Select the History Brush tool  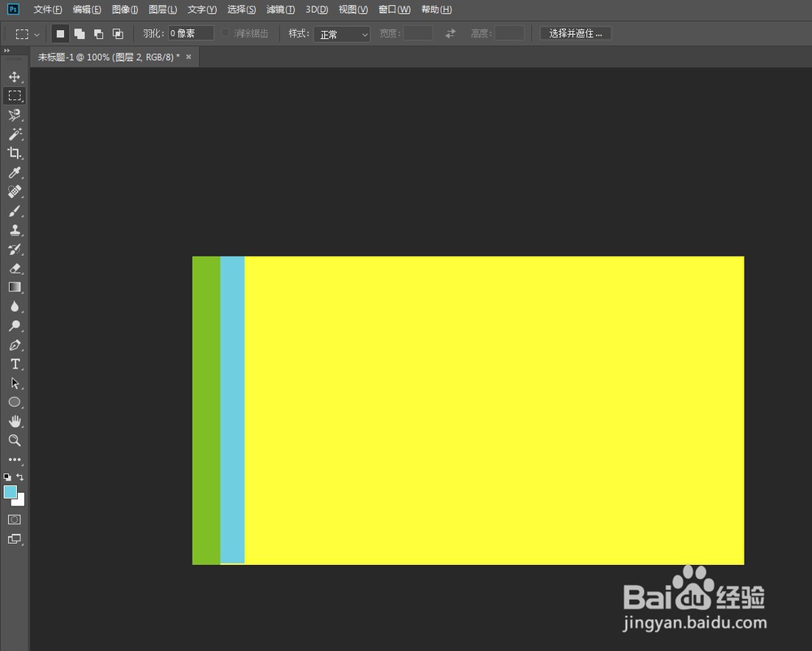coord(15,249)
